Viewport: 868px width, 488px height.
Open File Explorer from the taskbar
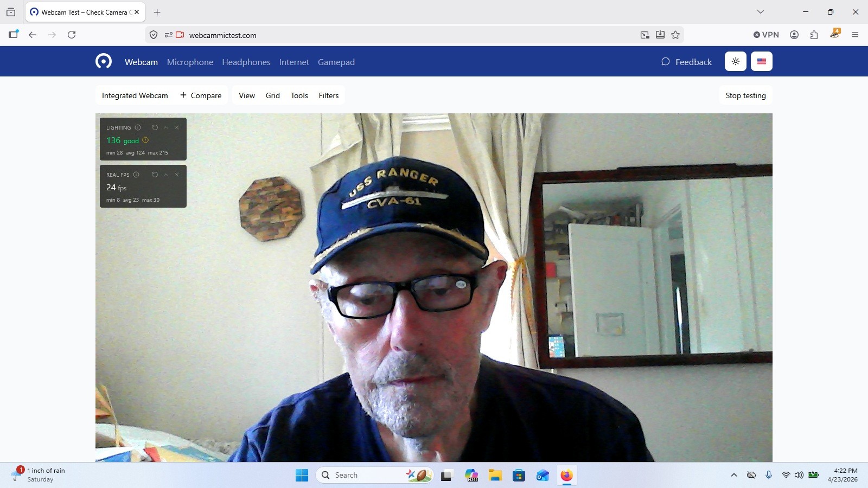[x=495, y=476]
